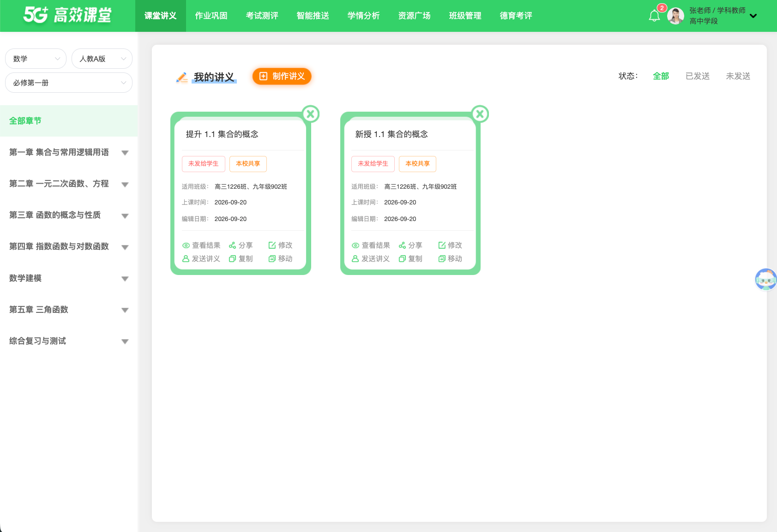Image resolution: width=777 pixels, height=532 pixels.
Task: Copy (复制) the 新授 1.1 handout
Action: 410,259
